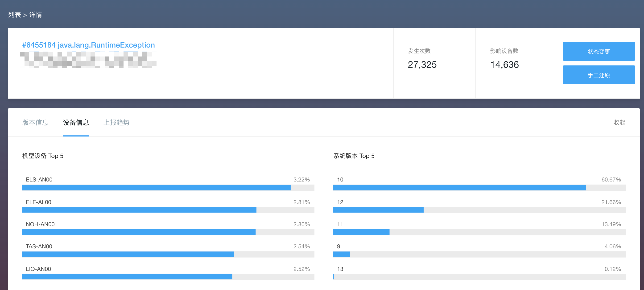Click the 机型设备 Top 5 heading

click(x=43, y=156)
